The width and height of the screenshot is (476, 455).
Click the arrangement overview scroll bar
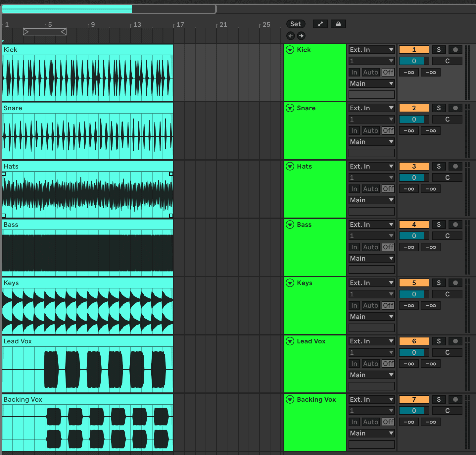point(109,9)
